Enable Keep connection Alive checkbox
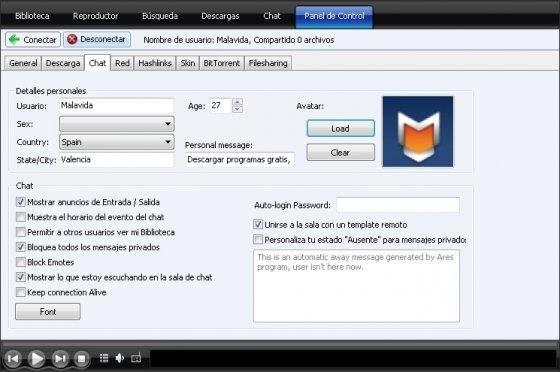560x372 pixels. click(21, 292)
